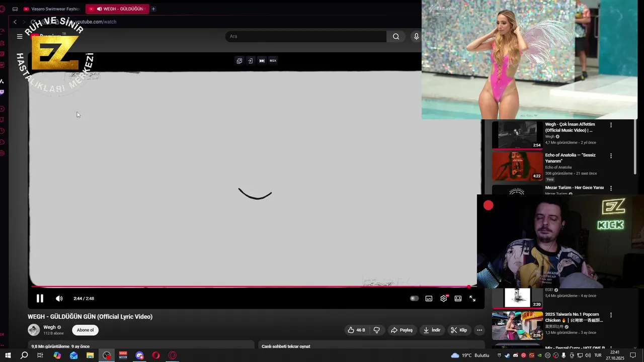This screenshot has width=644, height=362.
Task: Open Mezar Turizm - Her Gece Yarısı video
Action: pos(575,188)
